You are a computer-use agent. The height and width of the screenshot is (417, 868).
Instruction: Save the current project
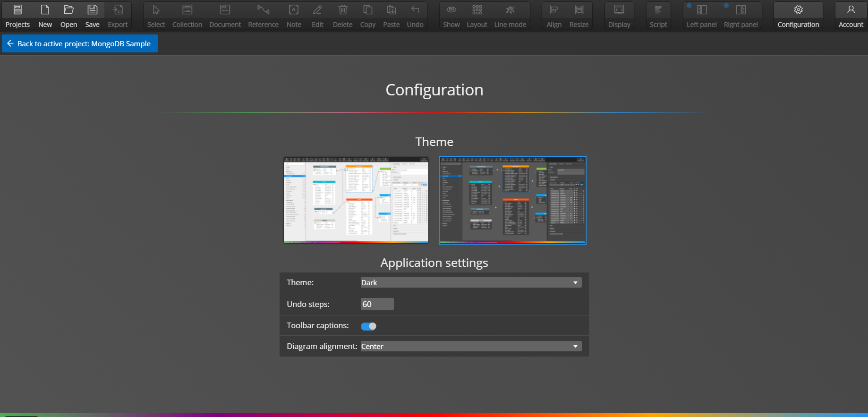pos(93,16)
